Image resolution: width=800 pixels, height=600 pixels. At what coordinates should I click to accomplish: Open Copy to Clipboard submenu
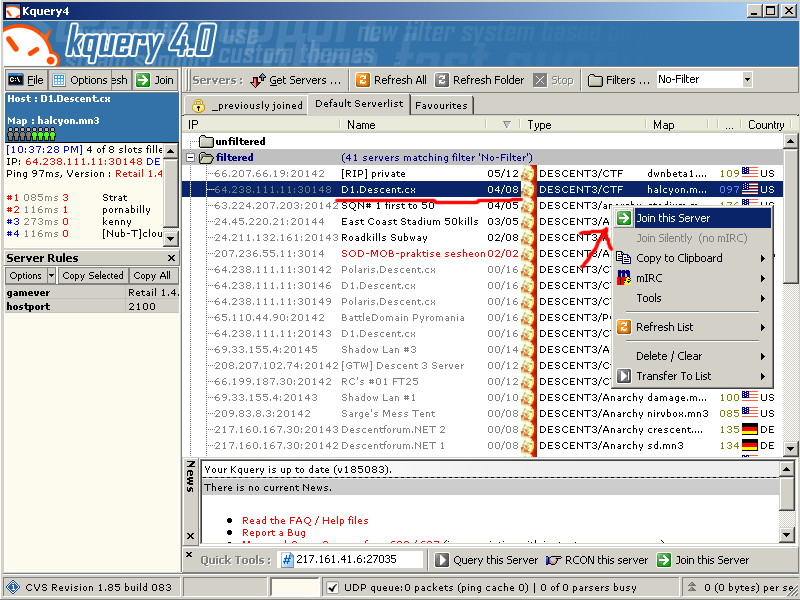[692, 258]
